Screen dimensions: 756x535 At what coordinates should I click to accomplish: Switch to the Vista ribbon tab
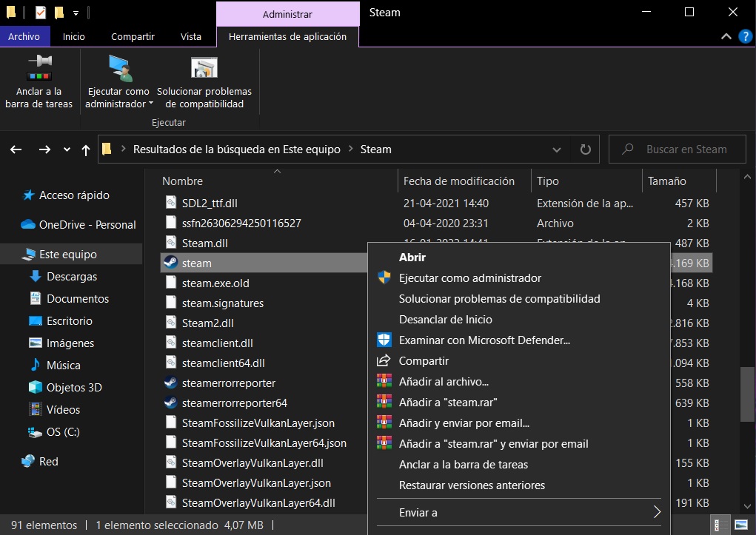tap(190, 36)
